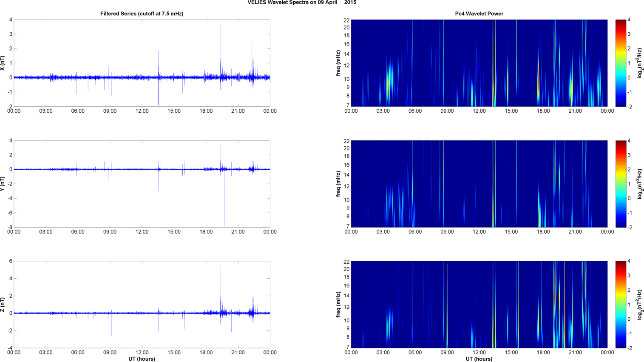Click UT (hours) label under Z series plot
This screenshot has width=644, height=362.
pyautogui.click(x=142, y=359)
